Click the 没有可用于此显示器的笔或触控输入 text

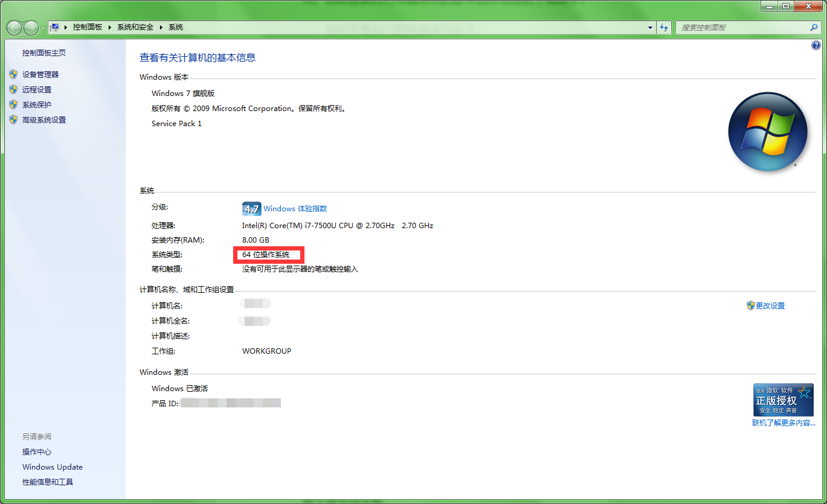(300, 269)
